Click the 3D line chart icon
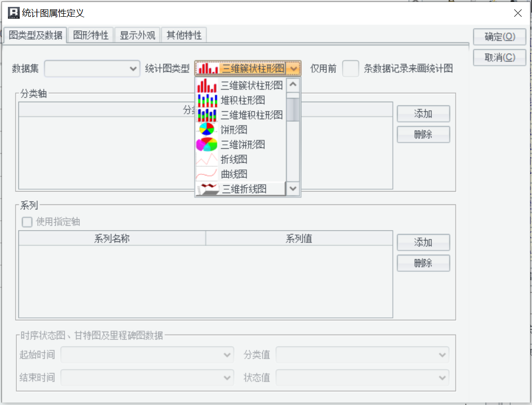This screenshot has width=532, height=405. [x=208, y=189]
